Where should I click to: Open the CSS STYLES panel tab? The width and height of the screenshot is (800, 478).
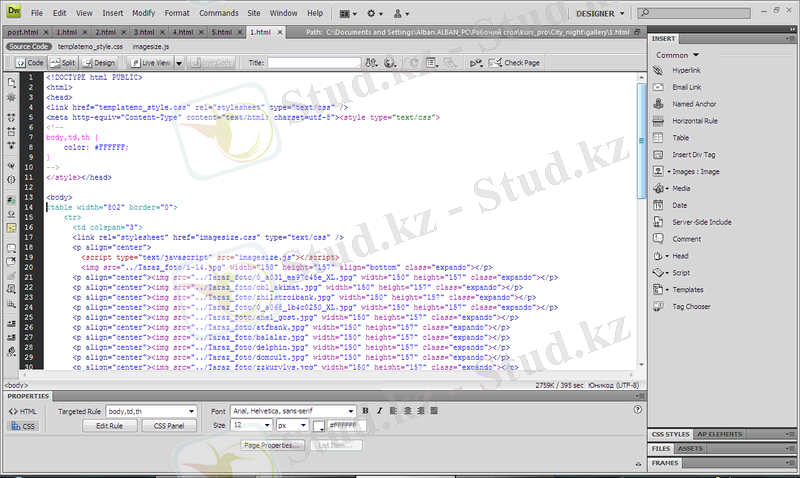click(670, 434)
